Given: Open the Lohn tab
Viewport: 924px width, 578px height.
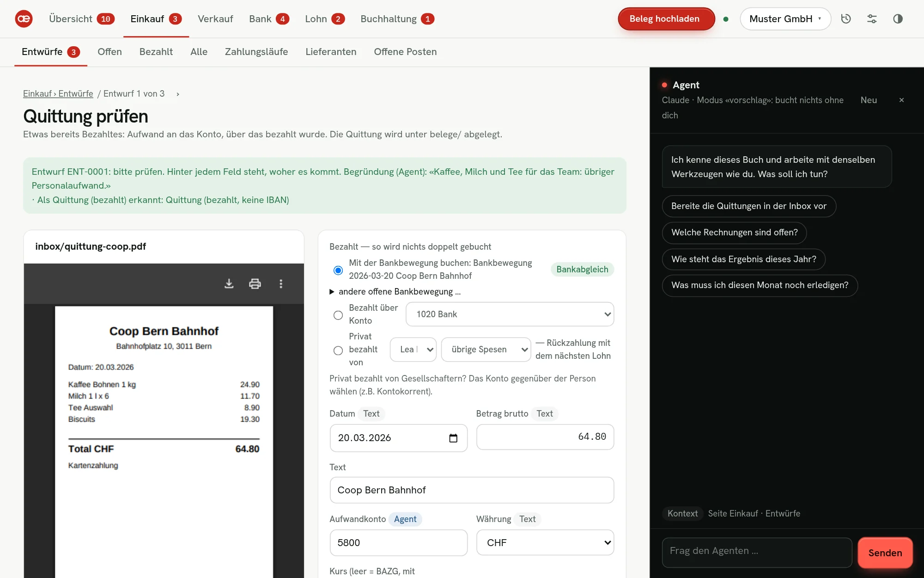Looking at the screenshot, I should (324, 19).
